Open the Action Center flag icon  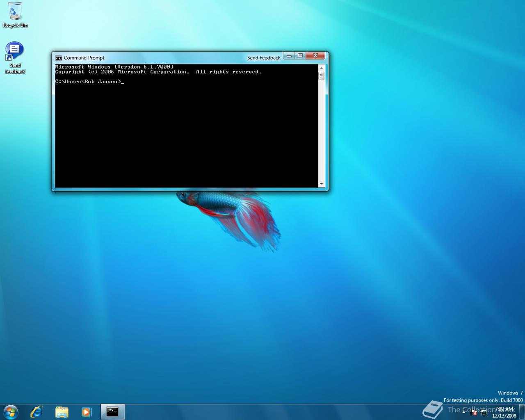coord(473,412)
